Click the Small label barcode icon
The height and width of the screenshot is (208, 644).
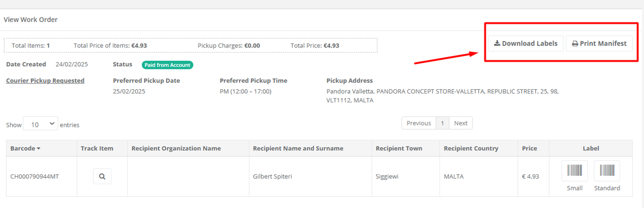click(574, 171)
